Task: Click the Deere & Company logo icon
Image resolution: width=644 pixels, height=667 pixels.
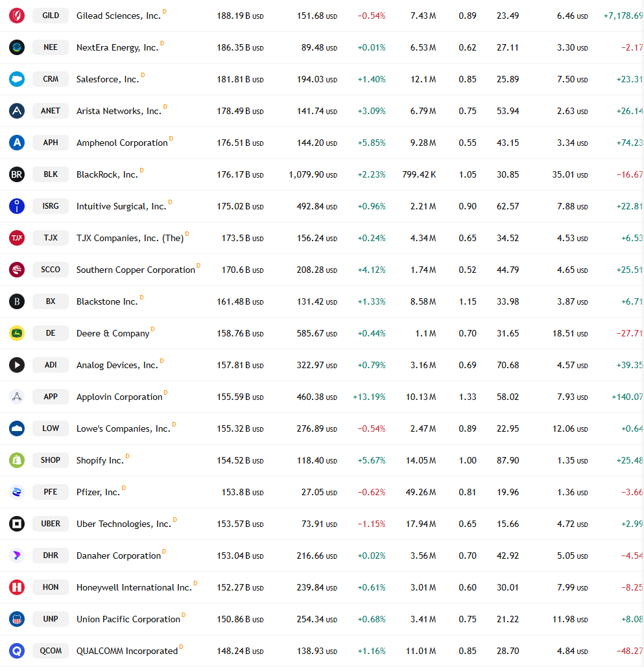Action: pos(17,333)
